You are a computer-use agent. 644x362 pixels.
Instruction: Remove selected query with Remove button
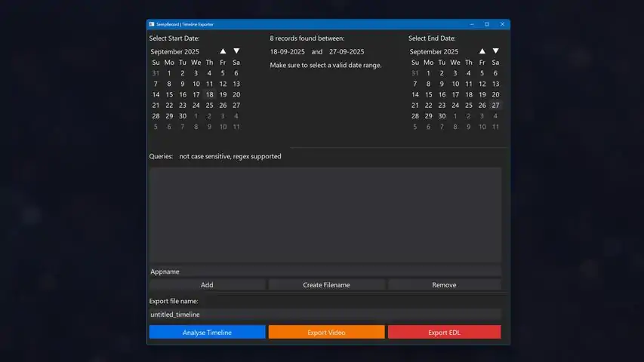tap(445, 285)
